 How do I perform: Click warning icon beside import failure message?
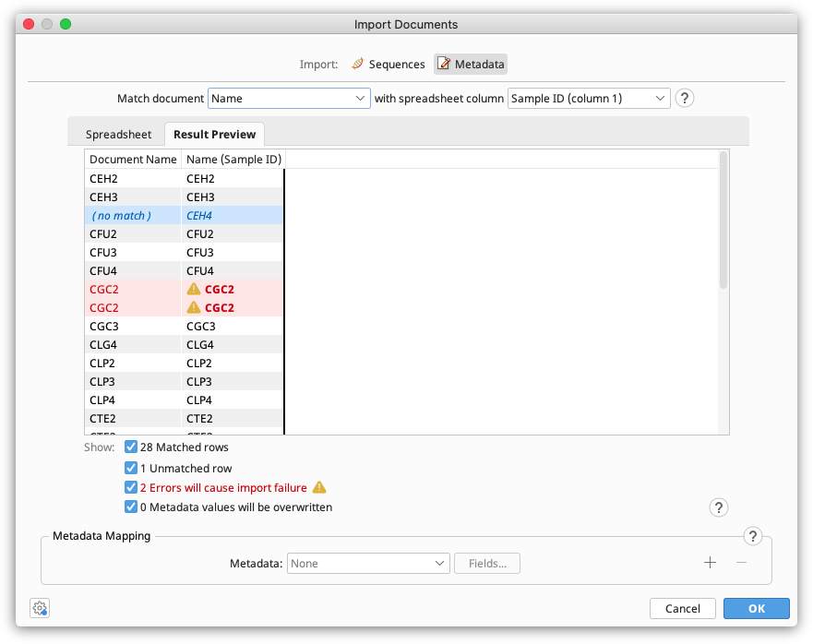coord(319,487)
